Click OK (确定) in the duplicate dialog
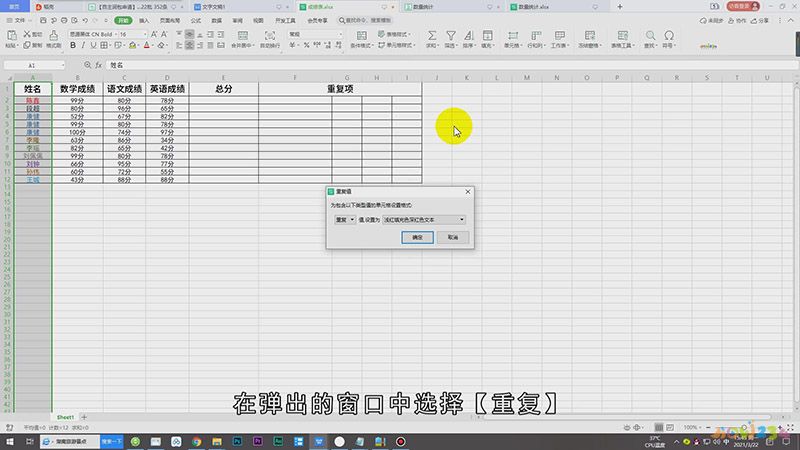This screenshot has width=800, height=450. 417,237
